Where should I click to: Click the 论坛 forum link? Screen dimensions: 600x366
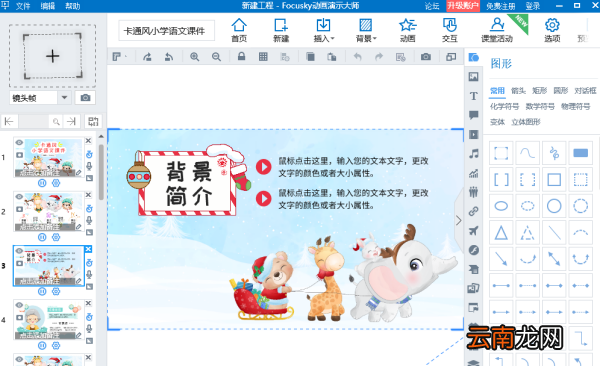tap(432, 6)
